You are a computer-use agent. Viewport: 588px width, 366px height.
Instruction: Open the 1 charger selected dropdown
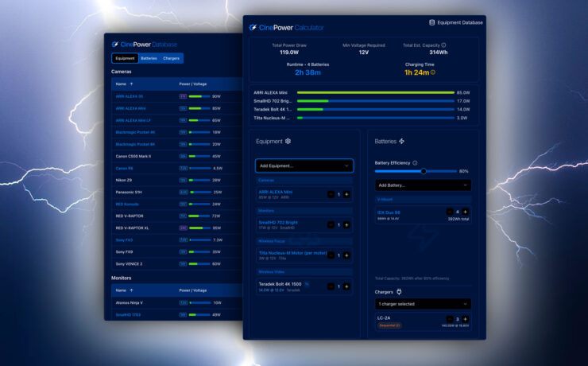(423, 304)
